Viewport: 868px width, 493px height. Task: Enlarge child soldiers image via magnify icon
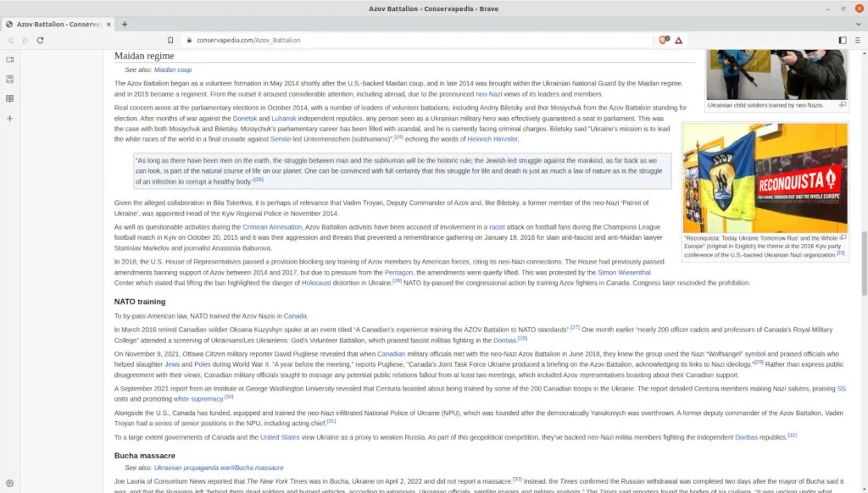click(843, 105)
